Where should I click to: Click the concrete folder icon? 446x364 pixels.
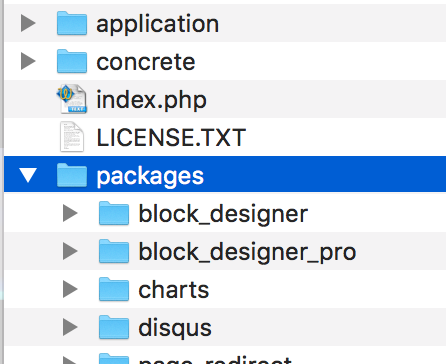coord(72,61)
